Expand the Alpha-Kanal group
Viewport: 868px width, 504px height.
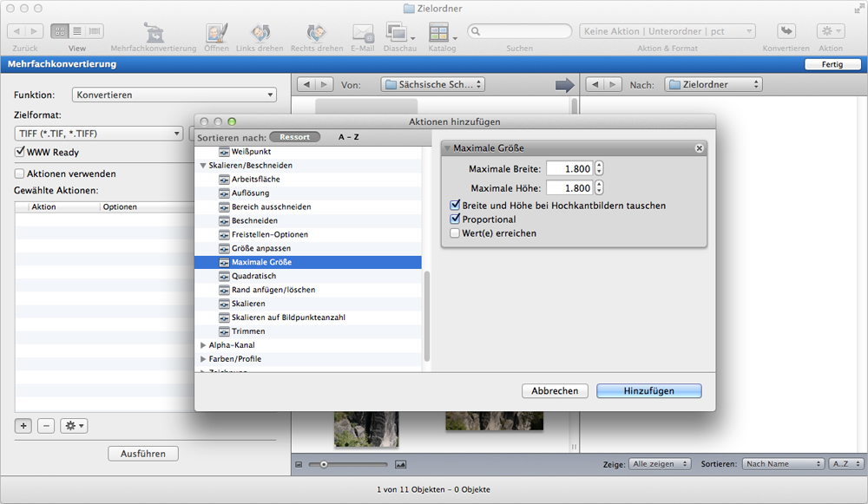point(203,345)
